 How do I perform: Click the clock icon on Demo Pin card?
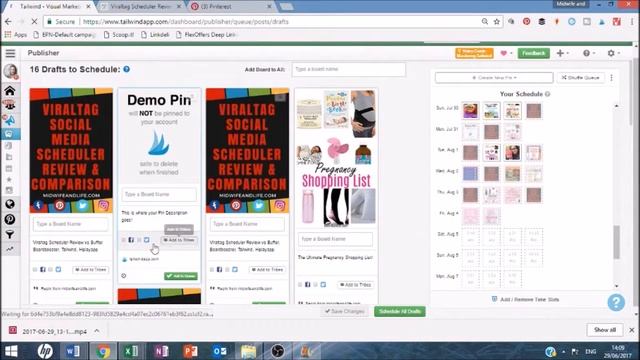[124, 276]
